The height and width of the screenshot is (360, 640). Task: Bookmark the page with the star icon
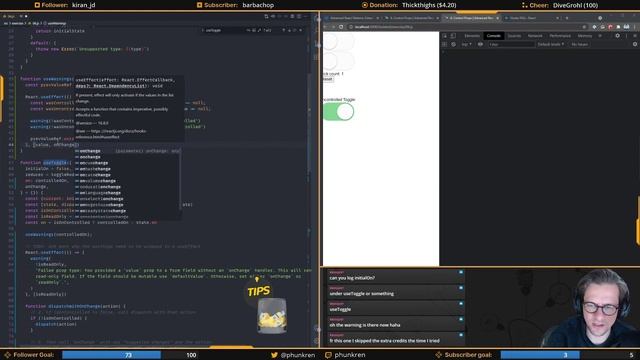pyautogui.click(x=584, y=27)
